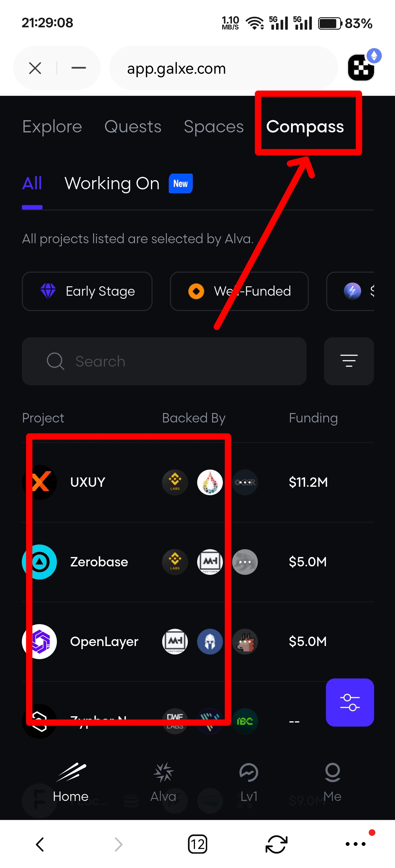Open the purple floating filter settings button
The image size is (395, 868).
349,702
